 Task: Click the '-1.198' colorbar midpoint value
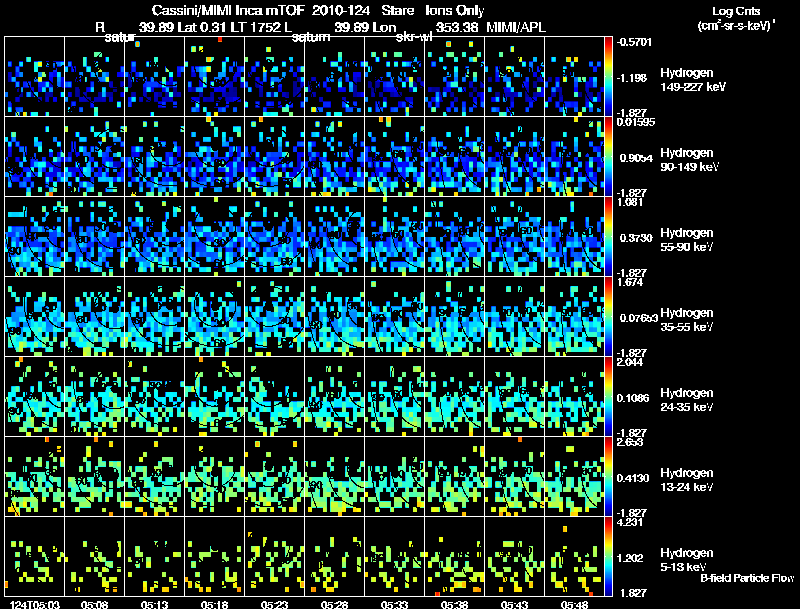[632, 78]
